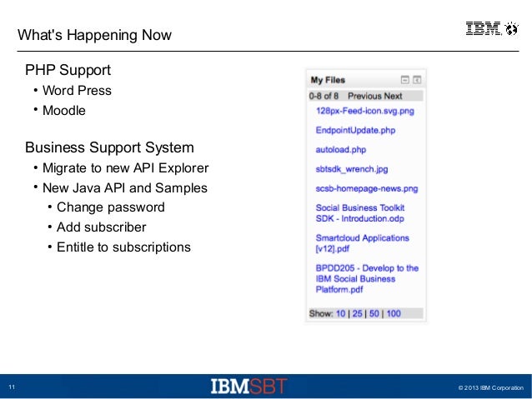This screenshot has width=532, height=399.
Task: Click the '0-8 of 8' count text
Action: pyautogui.click(x=324, y=96)
